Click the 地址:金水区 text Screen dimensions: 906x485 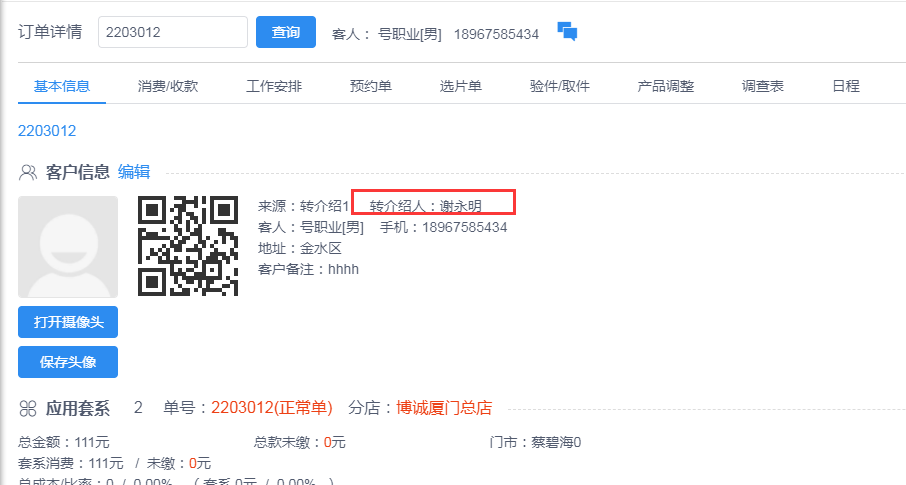(x=300, y=249)
